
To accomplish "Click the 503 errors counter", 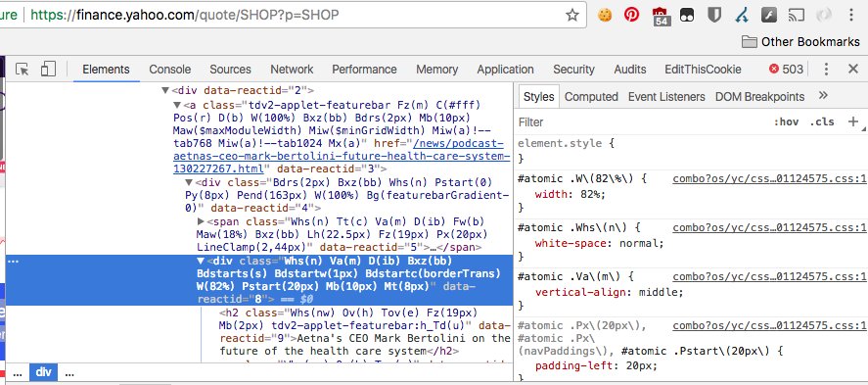I will click(x=786, y=70).
